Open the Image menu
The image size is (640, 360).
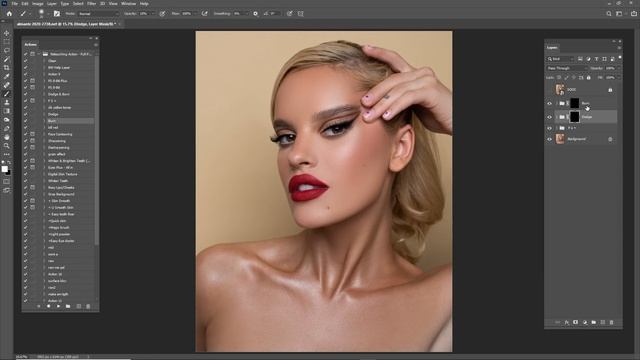pos(38,4)
